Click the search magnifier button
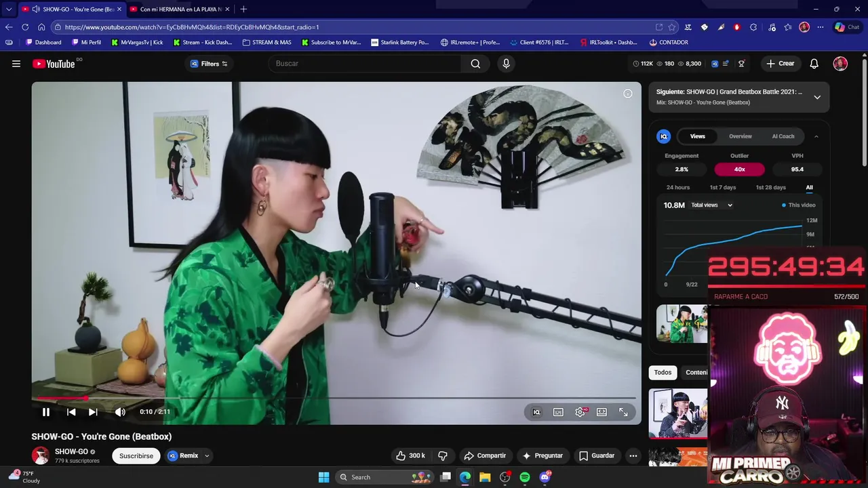 pos(475,64)
